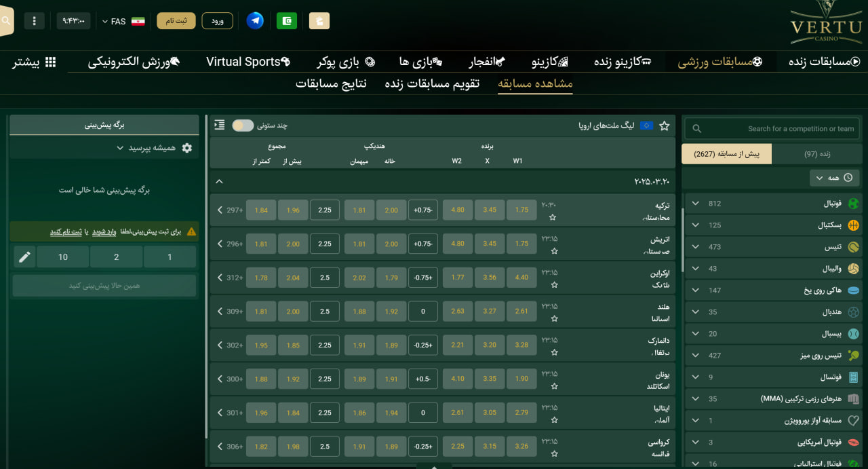Select the basketball sport icon in the sidebar
This screenshot has height=469, width=868.
tap(855, 225)
